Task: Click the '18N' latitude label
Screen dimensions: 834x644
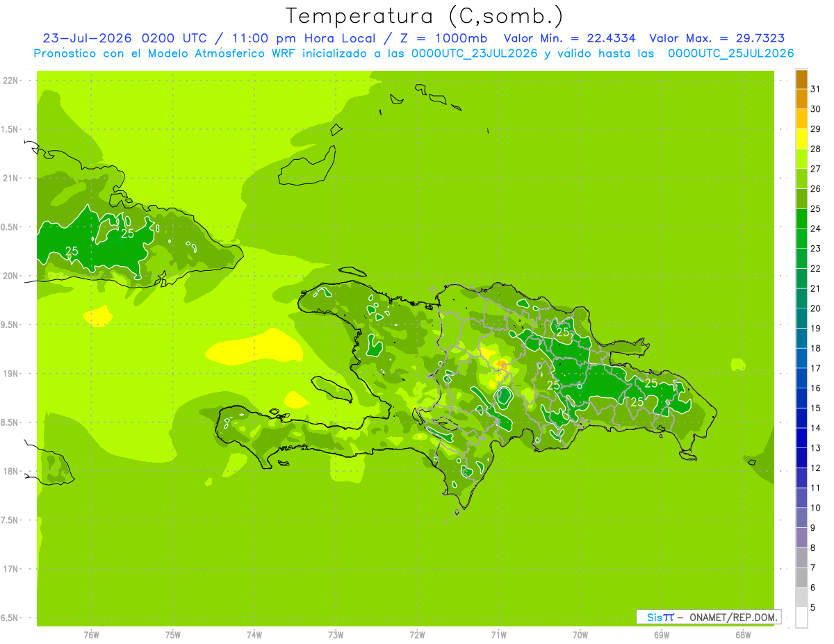Action: [x=10, y=472]
